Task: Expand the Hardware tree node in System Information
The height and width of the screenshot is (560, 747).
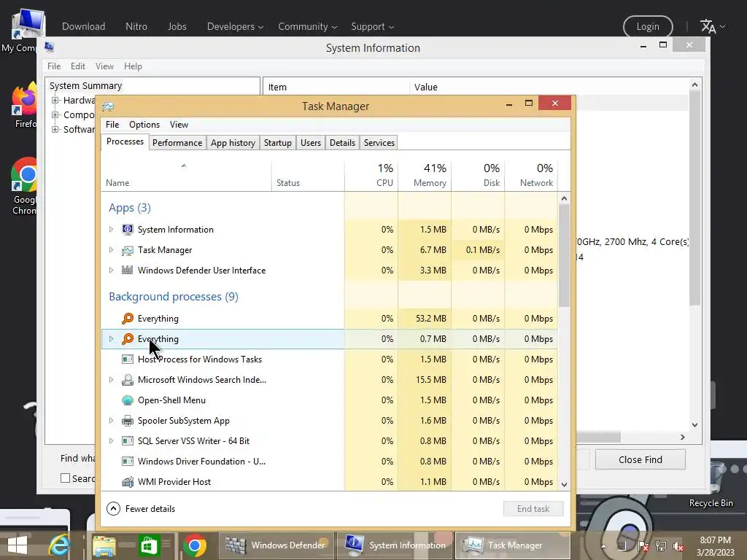Action: [x=55, y=100]
